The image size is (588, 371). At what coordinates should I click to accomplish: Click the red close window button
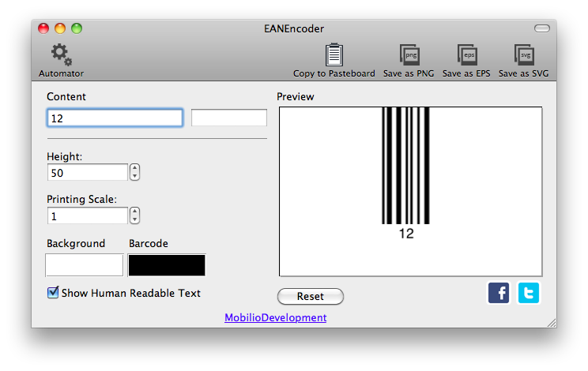coord(43,28)
